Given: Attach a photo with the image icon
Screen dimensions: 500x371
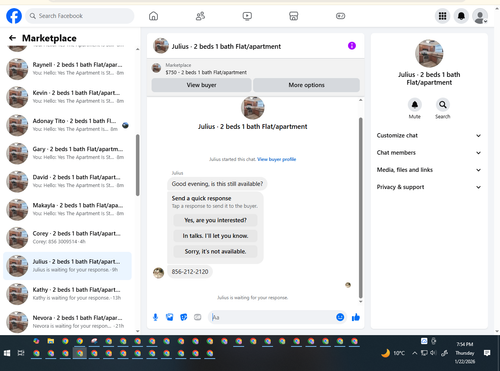Looking at the screenshot, I should (x=170, y=317).
